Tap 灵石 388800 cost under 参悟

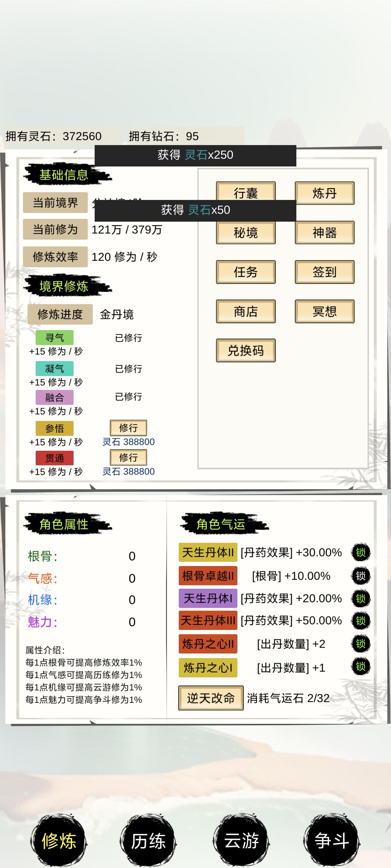[x=128, y=442]
